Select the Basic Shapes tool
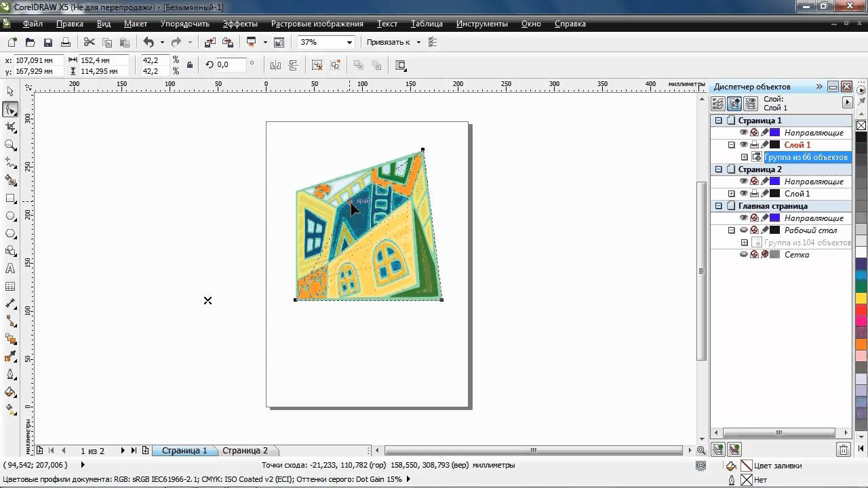The width and height of the screenshot is (868, 488). point(10,251)
